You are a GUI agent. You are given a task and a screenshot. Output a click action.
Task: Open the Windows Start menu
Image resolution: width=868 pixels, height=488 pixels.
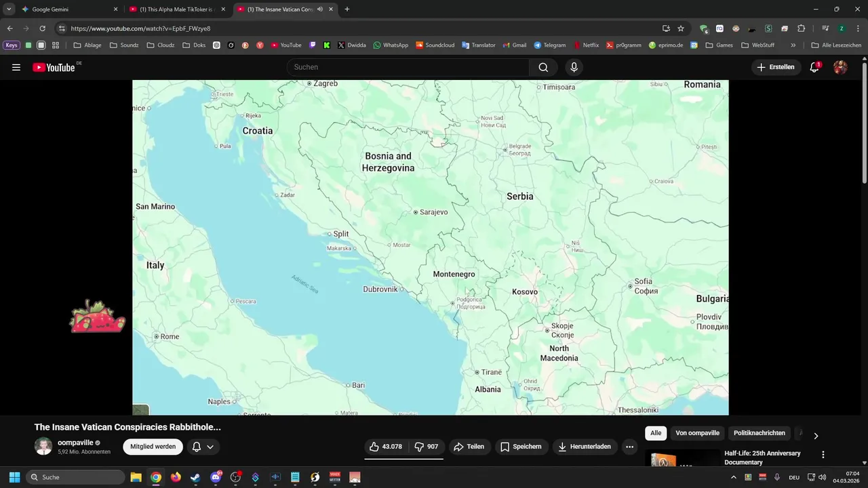pyautogui.click(x=14, y=477)
